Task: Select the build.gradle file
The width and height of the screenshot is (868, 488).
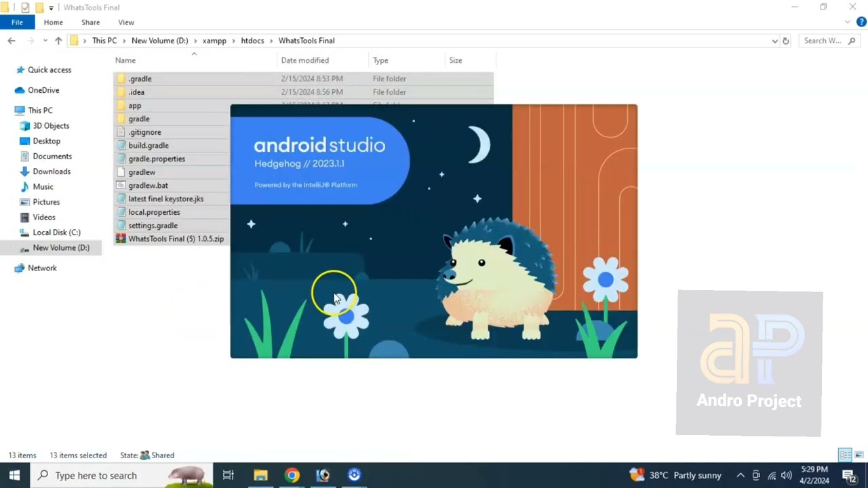Action: (149, 145)
